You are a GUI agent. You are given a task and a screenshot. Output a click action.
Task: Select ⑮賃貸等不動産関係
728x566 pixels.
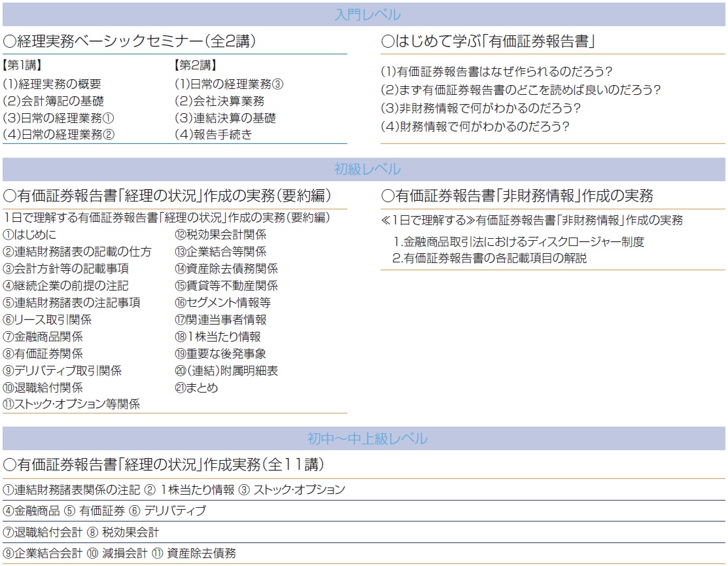(226, 285)
